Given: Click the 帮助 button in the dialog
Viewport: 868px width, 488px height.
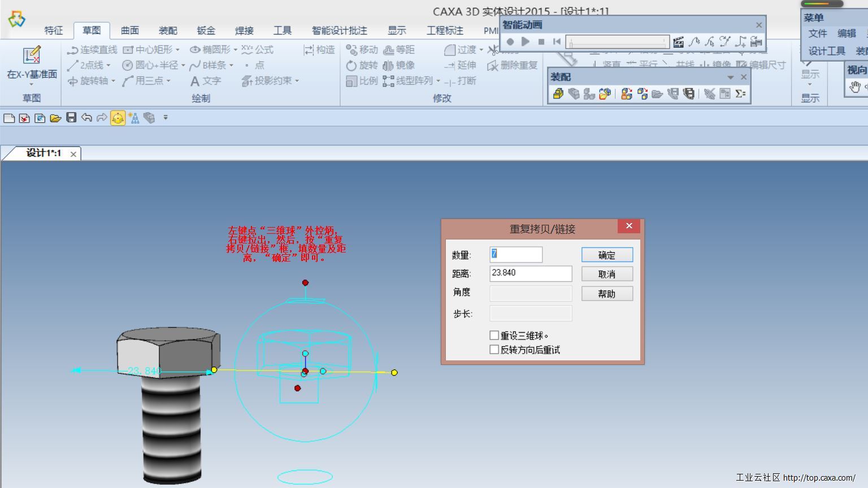Looking at the screenshot, I should (x=607, y=294).
